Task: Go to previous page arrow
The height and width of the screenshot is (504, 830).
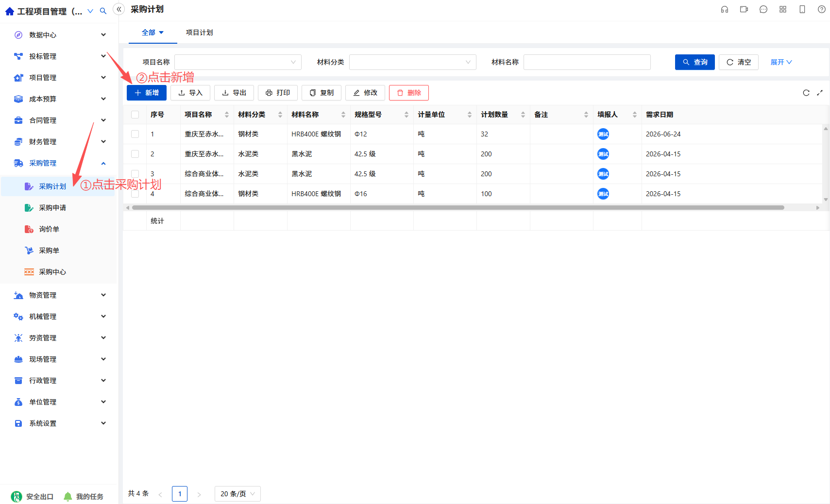Action: coord(160,494)
